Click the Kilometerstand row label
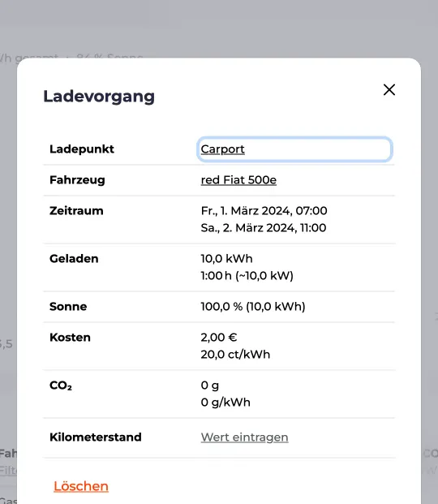 coord(96,437)
